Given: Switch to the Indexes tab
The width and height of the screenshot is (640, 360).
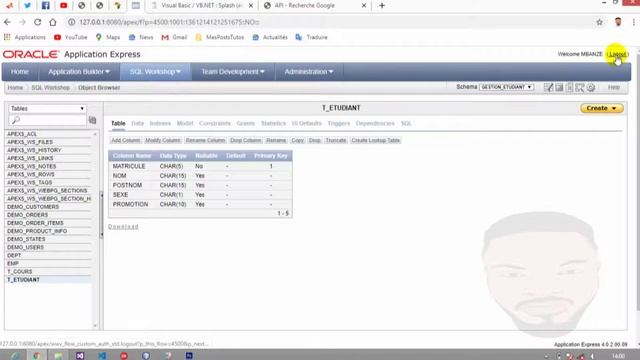Looking at the screenshot, I should tap(160, 123).
